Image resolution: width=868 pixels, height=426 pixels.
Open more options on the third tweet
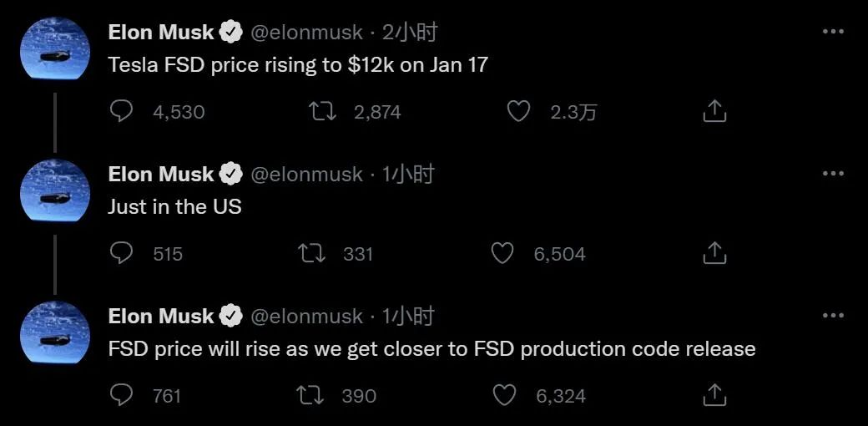tap(833, 316)
